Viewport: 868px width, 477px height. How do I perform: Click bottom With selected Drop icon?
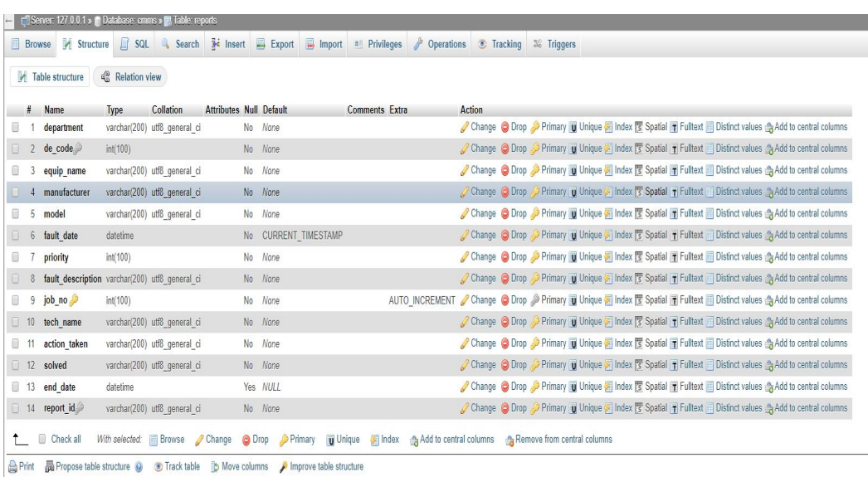[246, 440]
